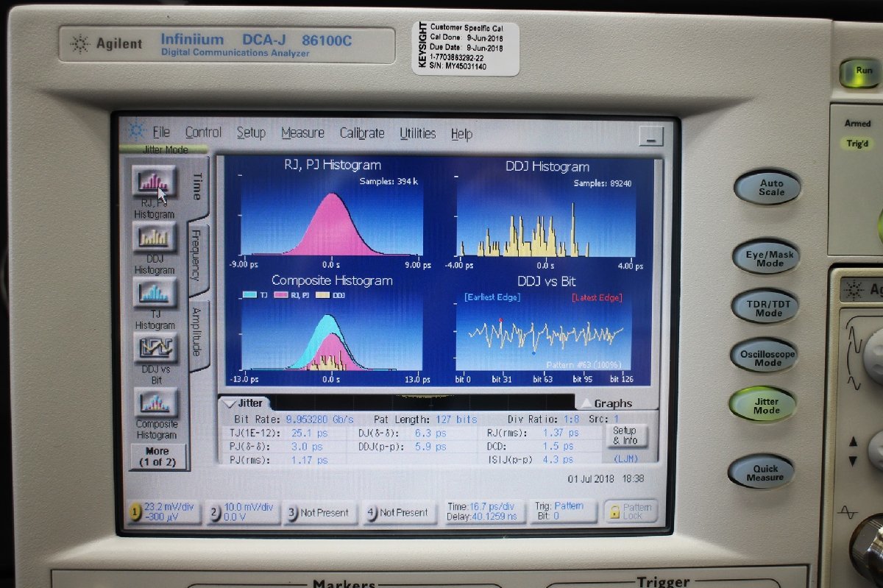Click channel 4 Not Present button
883x588 pixels.
coord(400,512)
